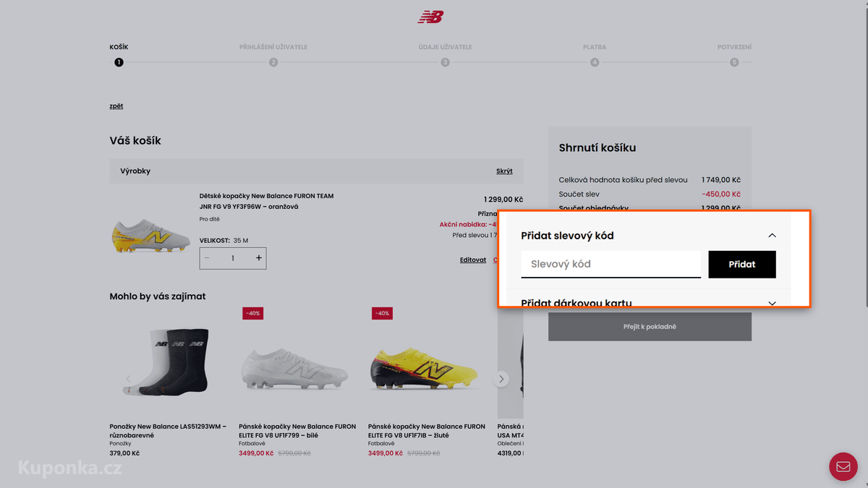Image resolution: width=868 pixels, height=488 pixels.
Task: Open the yellow FURON ELITE UF1F7IB image
Action: click(425, 370)
